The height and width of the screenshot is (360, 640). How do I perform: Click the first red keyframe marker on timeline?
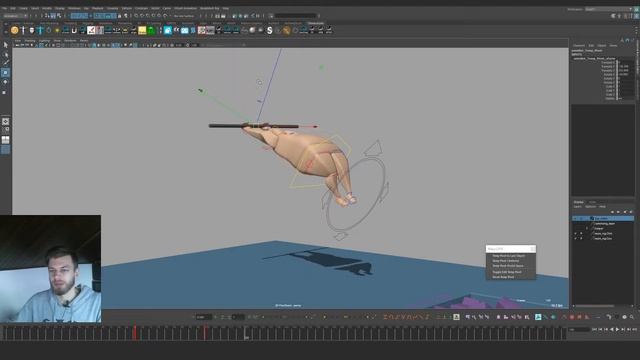(x=135, y=332)
